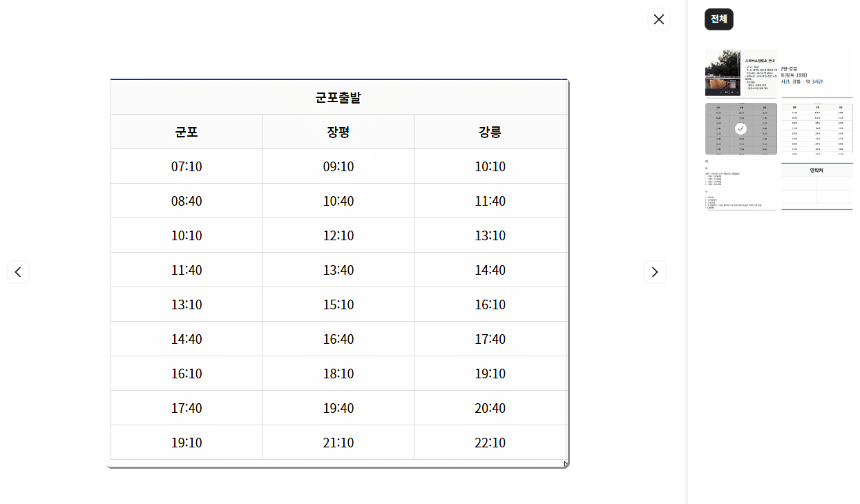The height and width of the screenshot is (504, 860).
Task: Select the 19:10 cell in 강릉 column
Action: [490, 374]
